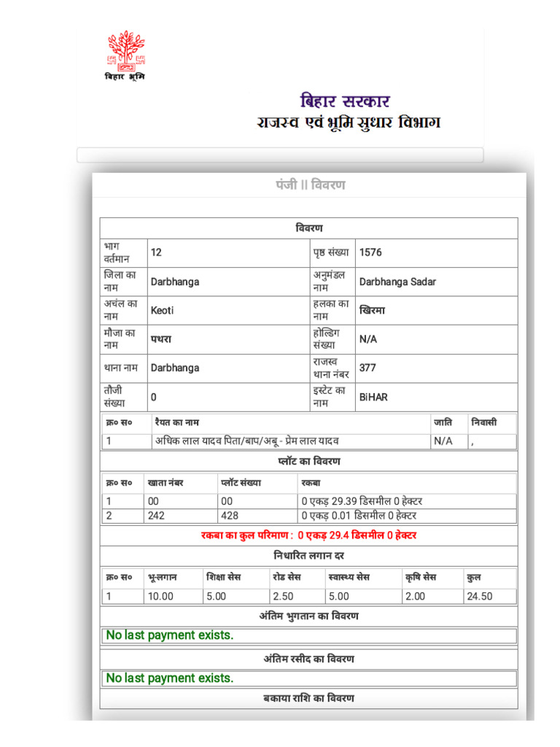
Task: Click the स्वास्थ्य सेस column header
Action: point(349,577)
